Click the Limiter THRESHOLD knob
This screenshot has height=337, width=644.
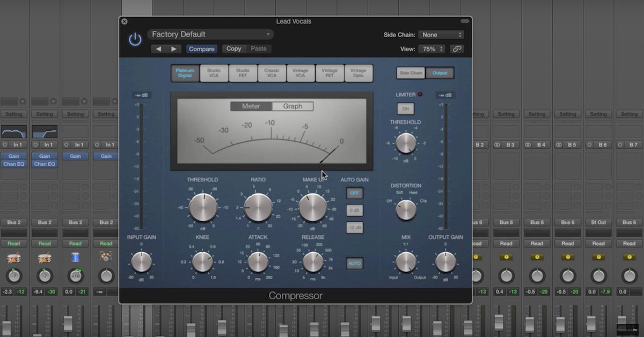coord(405,143)
